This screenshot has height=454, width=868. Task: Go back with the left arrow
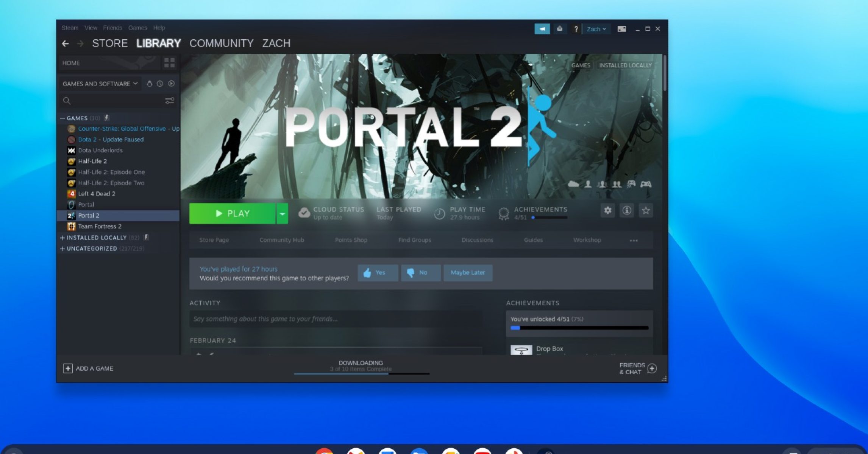(x=66, y=44)
